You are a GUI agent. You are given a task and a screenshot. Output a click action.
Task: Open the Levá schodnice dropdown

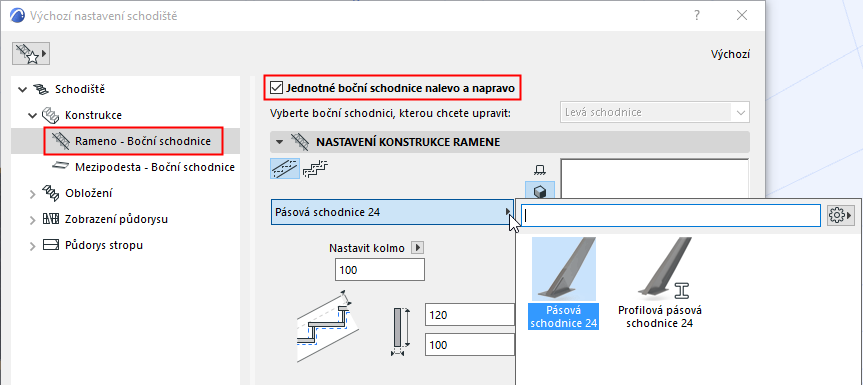tap(654, 112)
